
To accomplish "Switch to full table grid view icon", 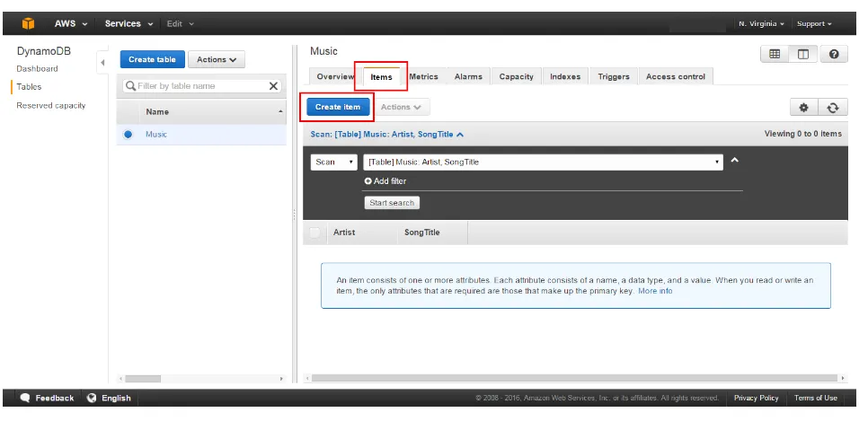I will point(775,54).
